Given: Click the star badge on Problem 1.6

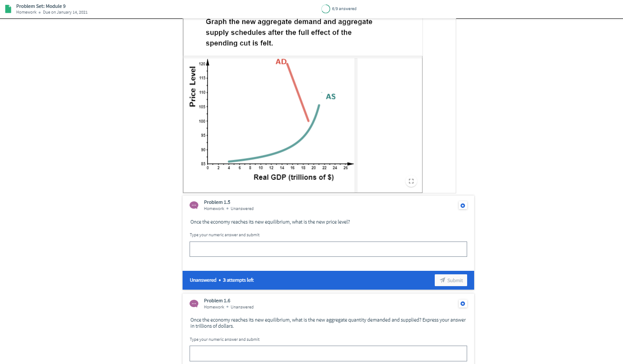Looking at the screenshot, I should pos(463,304).
